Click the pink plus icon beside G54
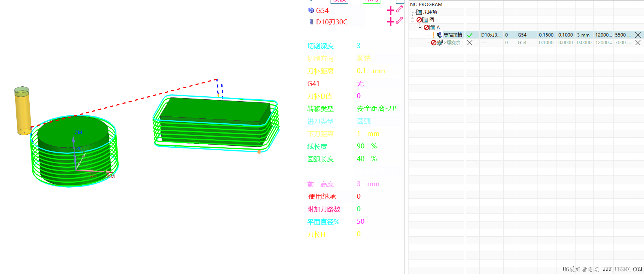644x274 pixels. pyautogui.click(x=390, y=11)
